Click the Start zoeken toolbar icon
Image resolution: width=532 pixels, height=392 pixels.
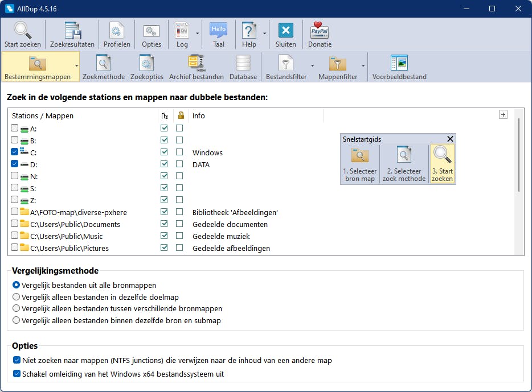pyautogui.click(x=23, y=35)
